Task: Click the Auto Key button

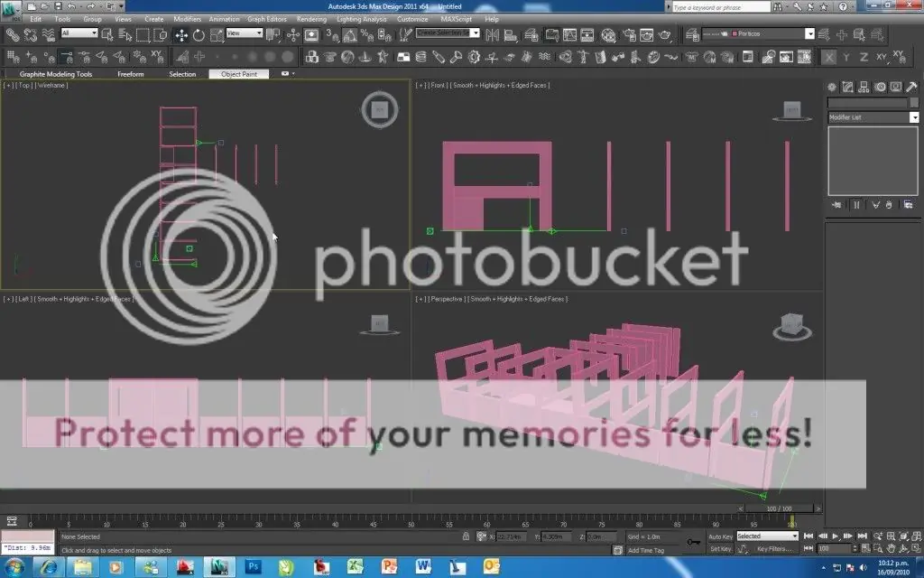Action: (x=720, y=536)
